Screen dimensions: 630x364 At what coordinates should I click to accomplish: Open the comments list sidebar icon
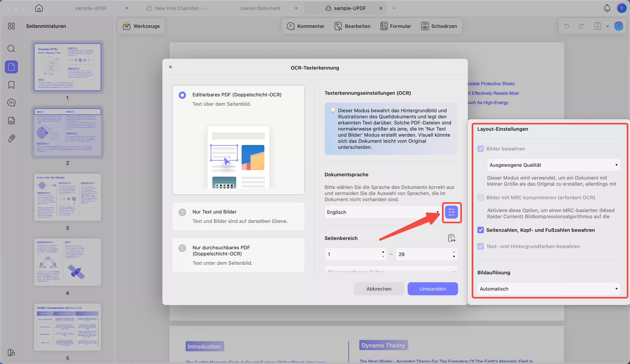coord(11,103)
